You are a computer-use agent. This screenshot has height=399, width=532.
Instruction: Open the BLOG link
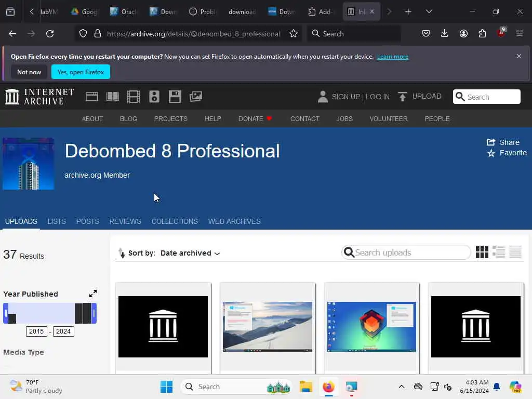[x=128, y=119]
